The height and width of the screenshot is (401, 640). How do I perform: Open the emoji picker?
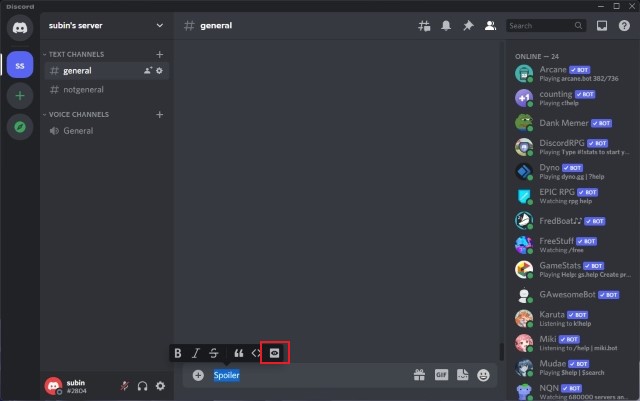[484, 375]
